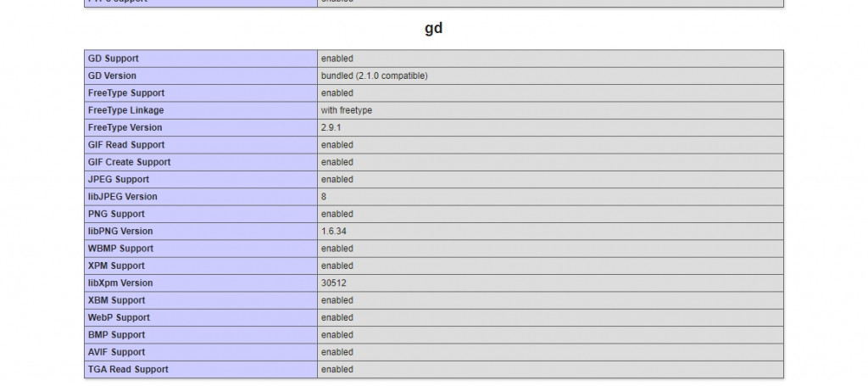
Task: Click 'enabled' value in FreeType Support row
Action: [337, 93]
